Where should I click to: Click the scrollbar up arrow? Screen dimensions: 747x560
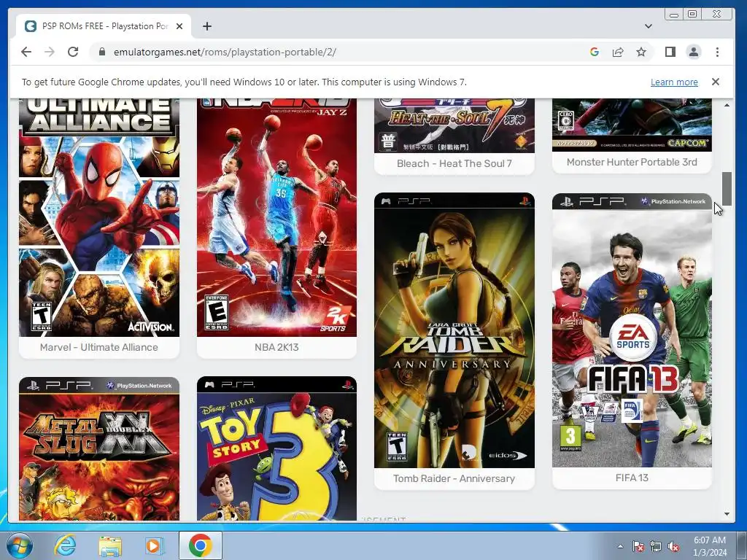tap(727, 105)
